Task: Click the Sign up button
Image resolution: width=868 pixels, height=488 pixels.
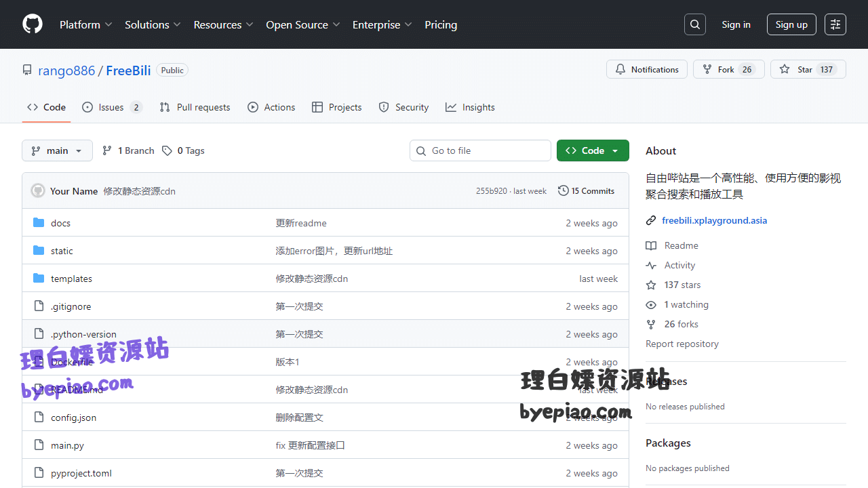Action: tap(791, 24)
